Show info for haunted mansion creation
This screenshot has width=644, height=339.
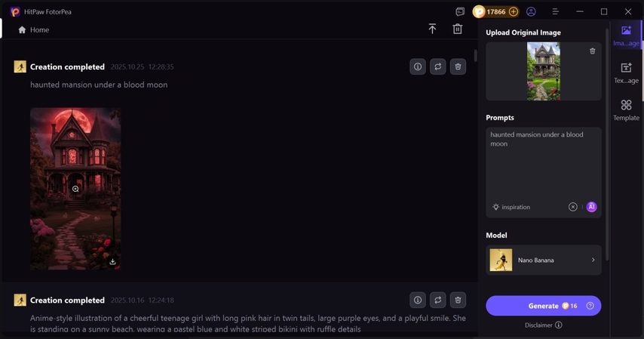(x=418, y=66)
